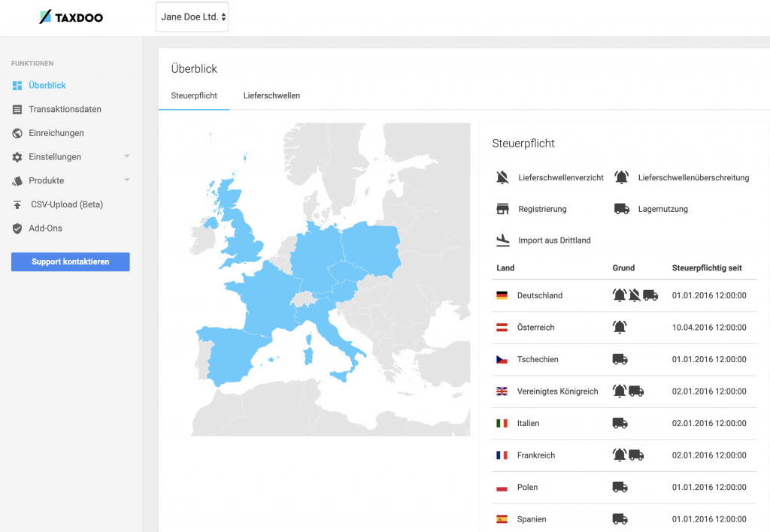Click the Überblick dashboard icon
The height and width of the screenshot is (532, 770).
[x=17, y=86]
